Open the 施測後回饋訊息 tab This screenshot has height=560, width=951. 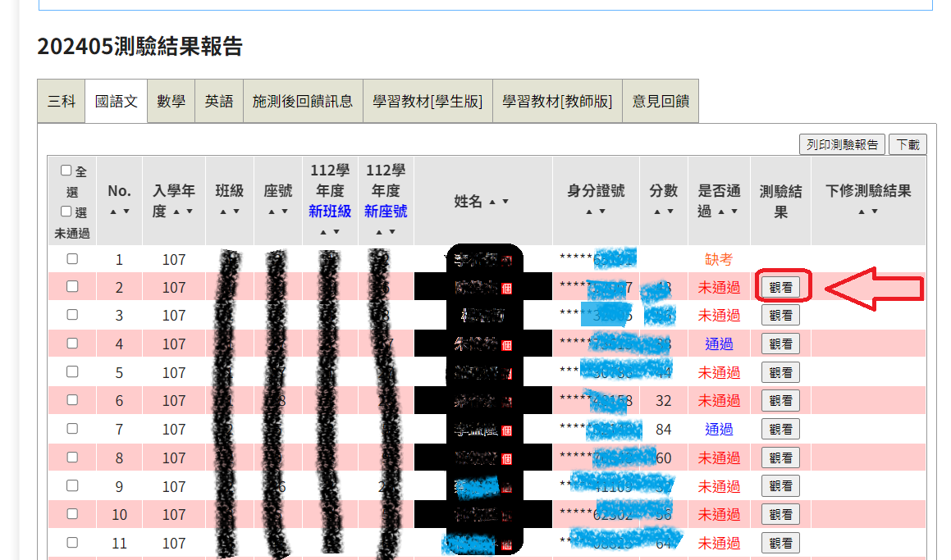pos(302,102)
